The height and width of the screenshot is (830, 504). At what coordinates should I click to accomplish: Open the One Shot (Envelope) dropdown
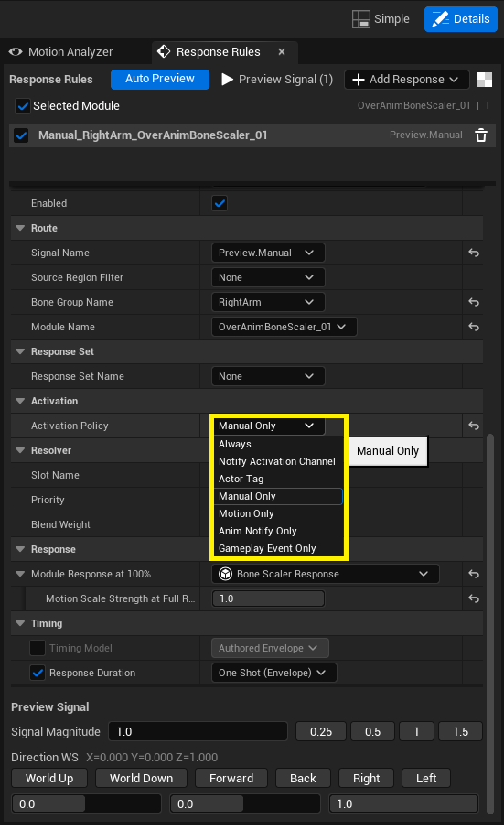tap(273, 673)
